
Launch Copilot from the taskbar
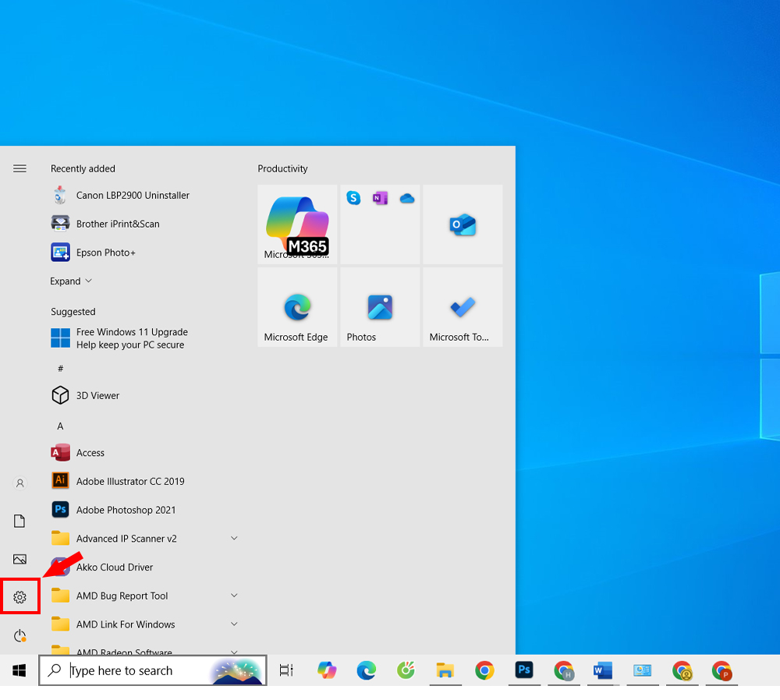[x=327, y=670]
